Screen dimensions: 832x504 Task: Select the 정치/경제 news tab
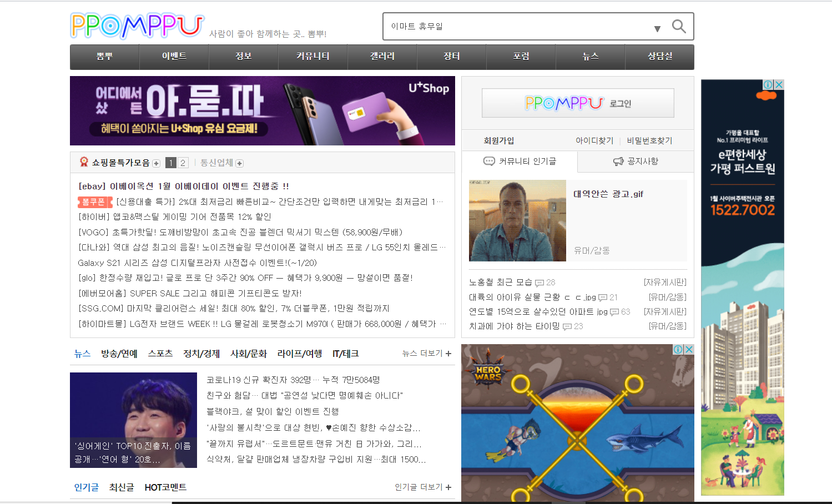(x=201, y=354)
